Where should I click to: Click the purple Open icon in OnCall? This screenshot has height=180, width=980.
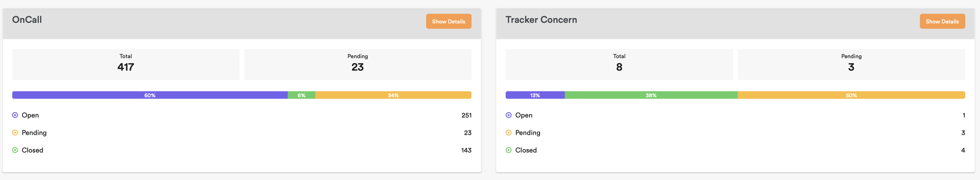pos(15,115)
